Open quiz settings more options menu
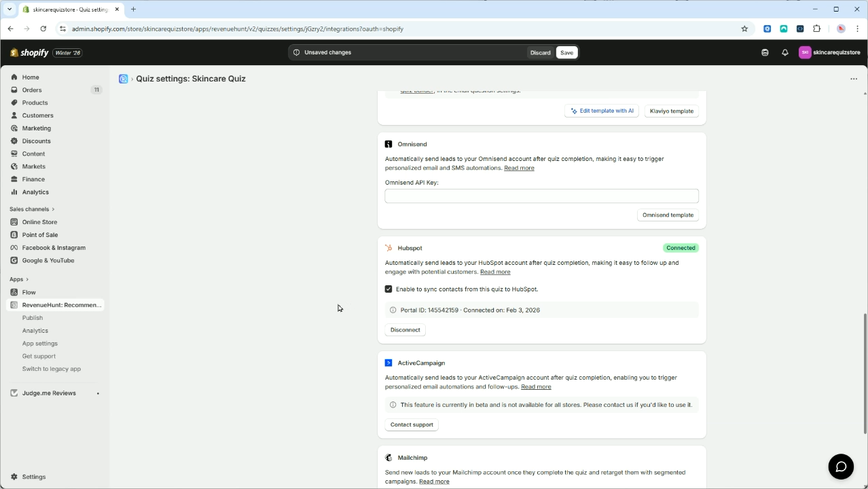This screenshot has width=868, height=489. pos(854,79)
